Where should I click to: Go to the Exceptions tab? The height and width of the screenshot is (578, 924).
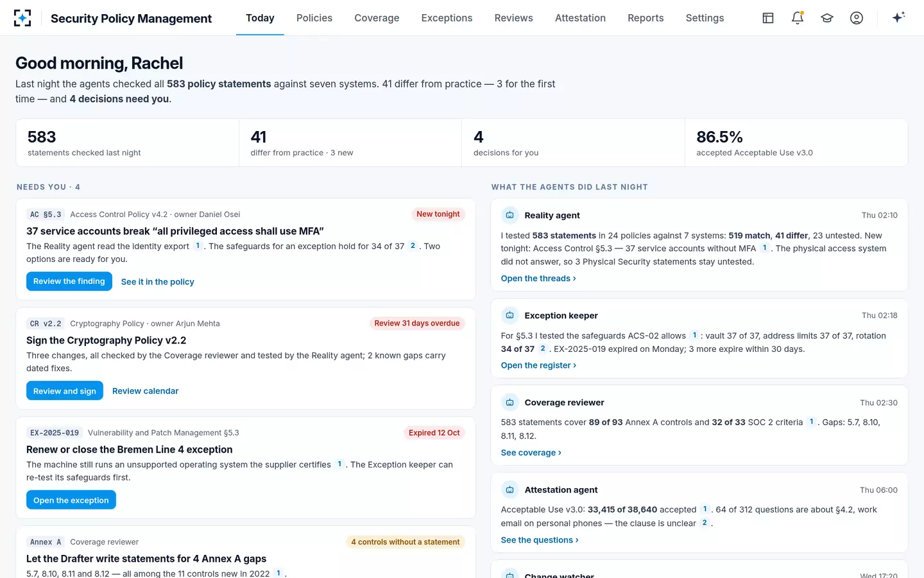coord(447,18)
